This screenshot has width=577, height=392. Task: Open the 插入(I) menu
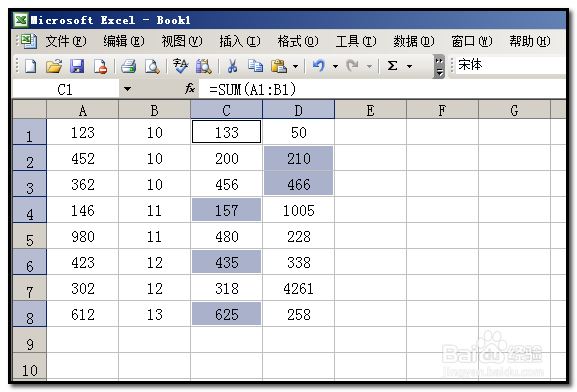pos(240,41)
